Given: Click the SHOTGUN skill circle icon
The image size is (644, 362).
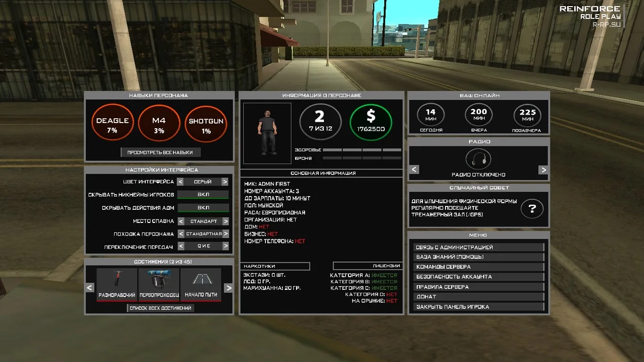Looking at the screenshot, I should pyautogui.click(x=206, y=123).
